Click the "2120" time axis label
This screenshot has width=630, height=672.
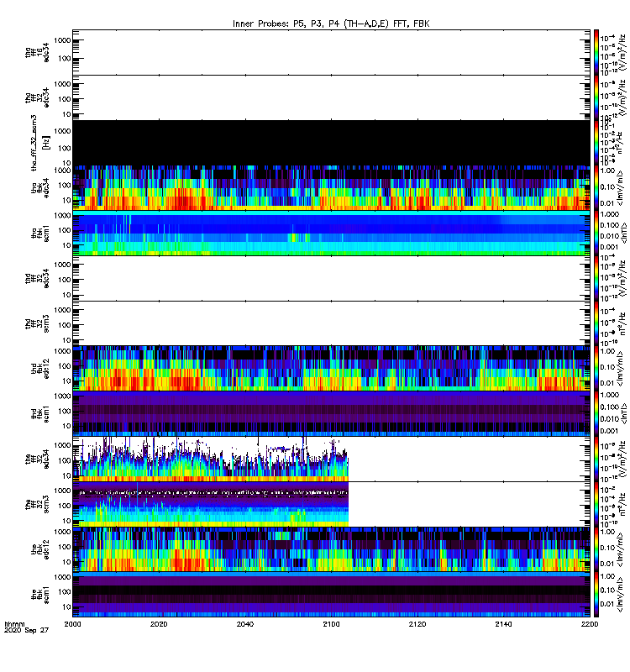pyautogui.click(x=417, y=623)
